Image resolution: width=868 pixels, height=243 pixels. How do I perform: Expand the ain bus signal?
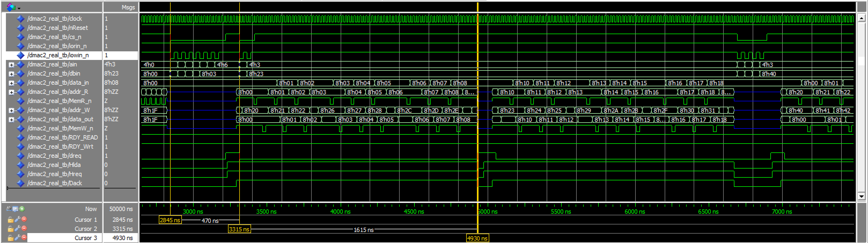12,65
